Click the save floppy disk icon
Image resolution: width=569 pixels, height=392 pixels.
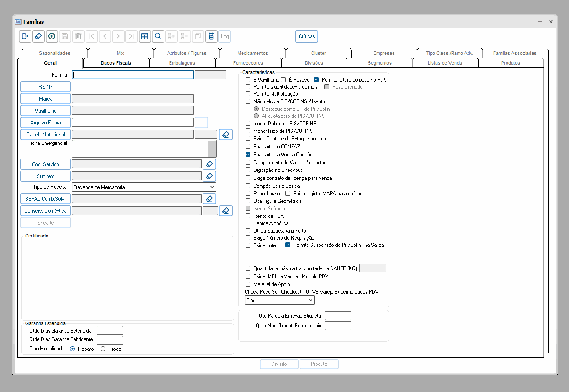pos(65,36)
